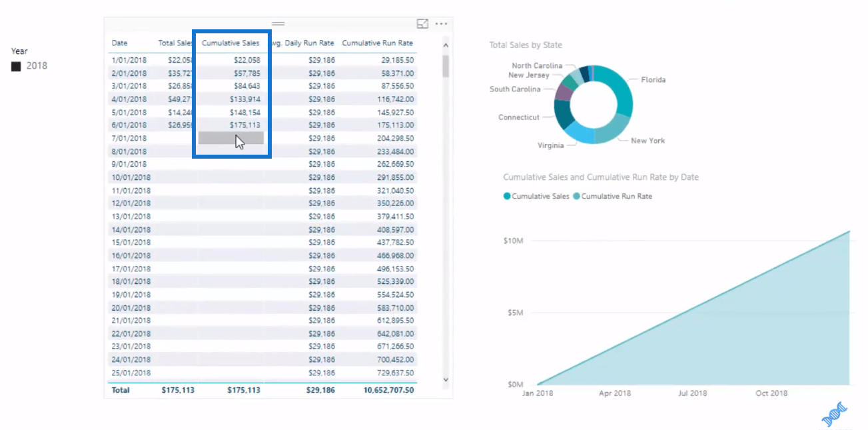
Task: Sort by the Cumulative Sales column header
Action: point(230,43)
